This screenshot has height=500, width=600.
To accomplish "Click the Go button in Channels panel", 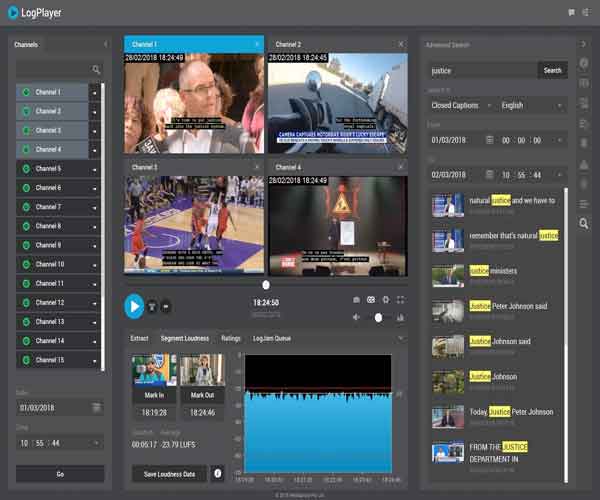I will pyautogui.click(x=59, y=474).
